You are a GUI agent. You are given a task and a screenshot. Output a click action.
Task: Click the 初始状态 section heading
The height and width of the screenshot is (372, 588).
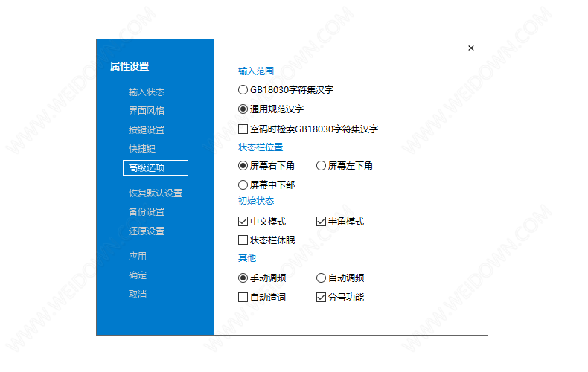(x=256, y=201)
